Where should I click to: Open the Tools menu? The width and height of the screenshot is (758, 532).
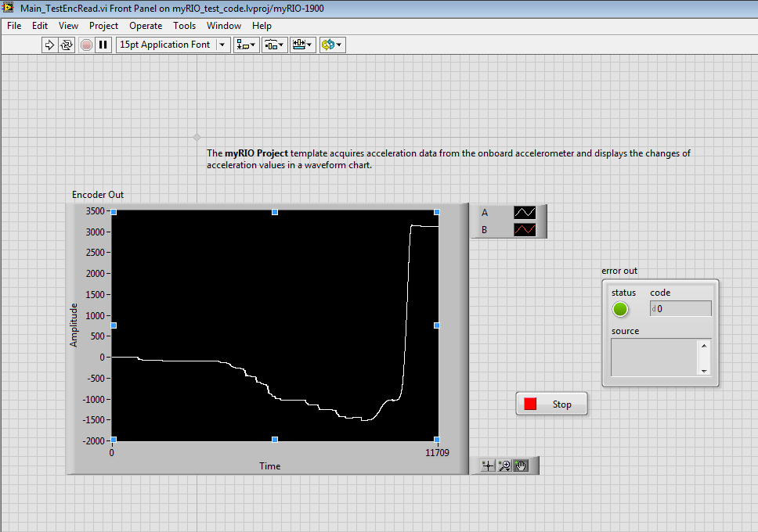(184, 26)
